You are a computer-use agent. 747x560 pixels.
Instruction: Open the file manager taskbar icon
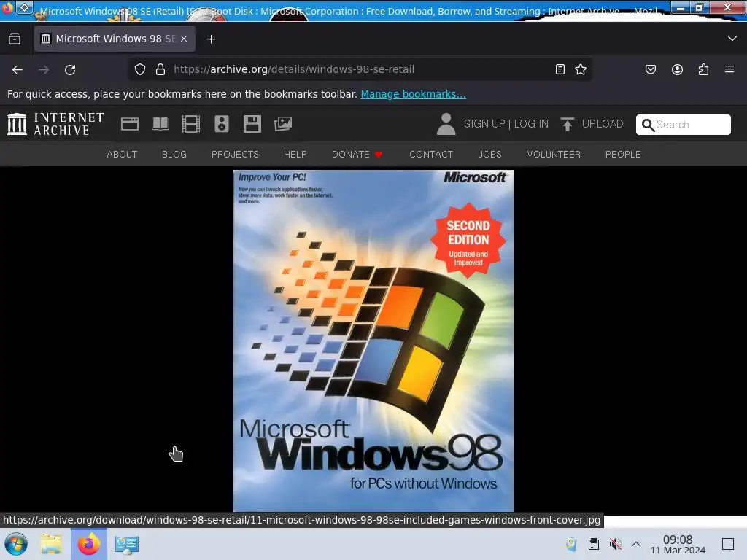pyautogui.click(x=51, y=544)
